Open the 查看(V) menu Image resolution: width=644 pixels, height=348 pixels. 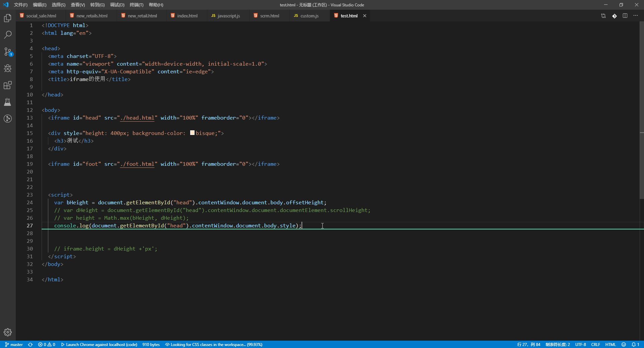click(78, 5)
